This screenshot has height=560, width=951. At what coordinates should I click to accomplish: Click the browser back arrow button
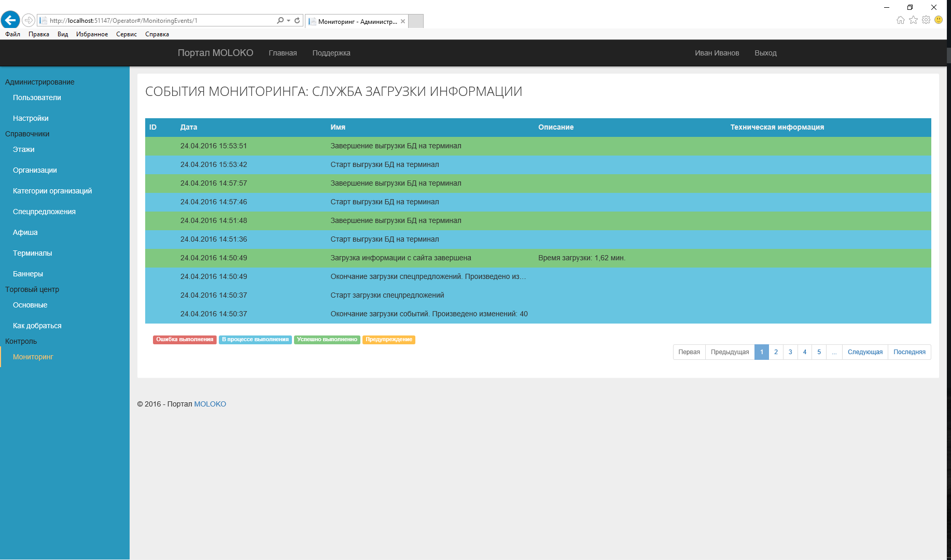coord(10,20)
